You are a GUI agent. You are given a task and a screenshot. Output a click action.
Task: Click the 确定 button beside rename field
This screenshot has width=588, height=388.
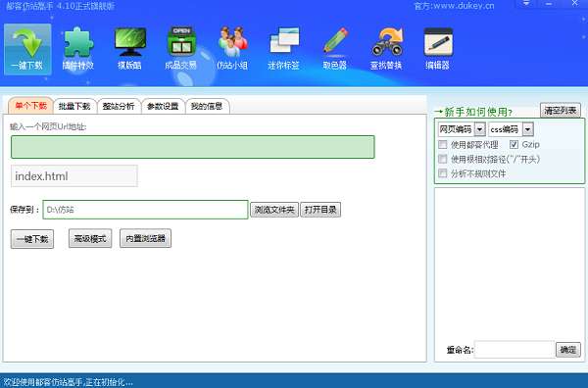(568, 350)
